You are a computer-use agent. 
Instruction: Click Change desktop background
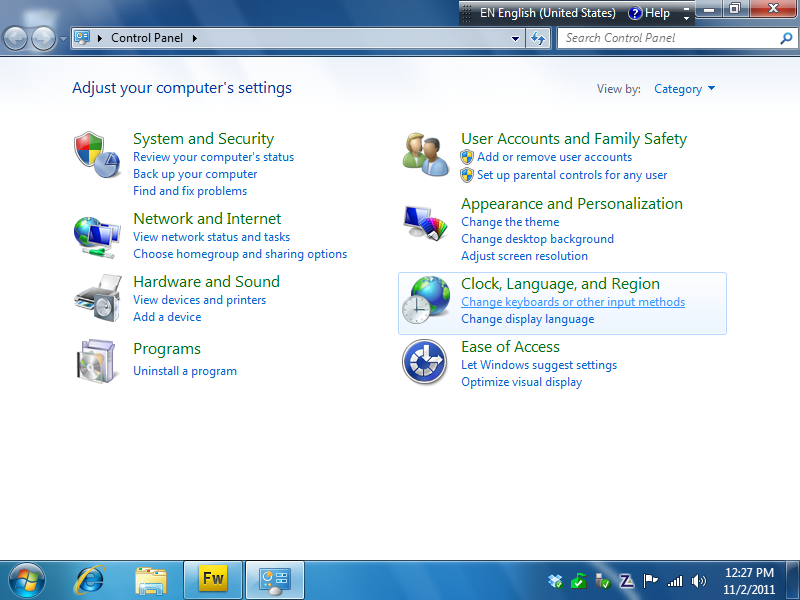click(537, 239)
